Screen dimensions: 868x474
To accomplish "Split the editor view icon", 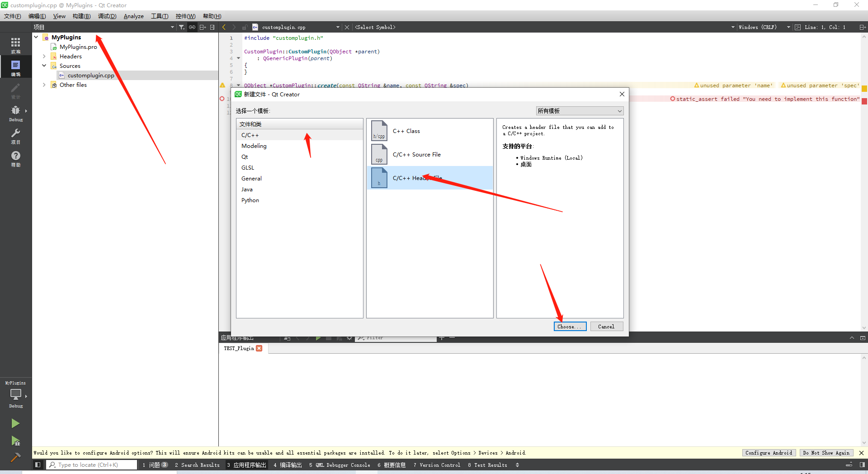I will coord(862,27).
